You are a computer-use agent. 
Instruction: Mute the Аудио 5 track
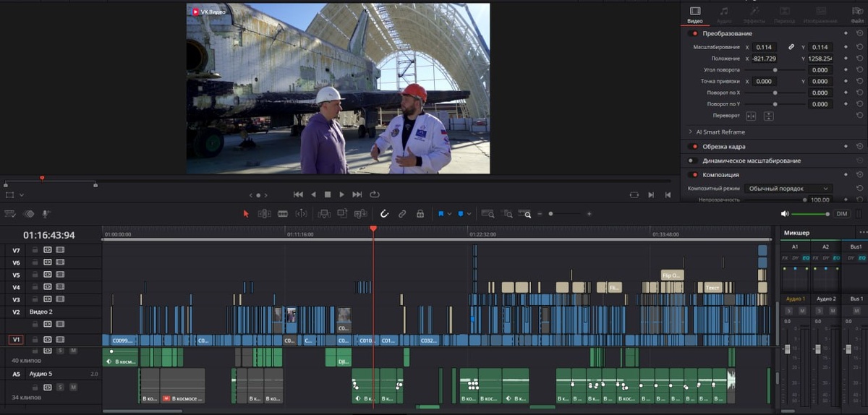[73, 387]
